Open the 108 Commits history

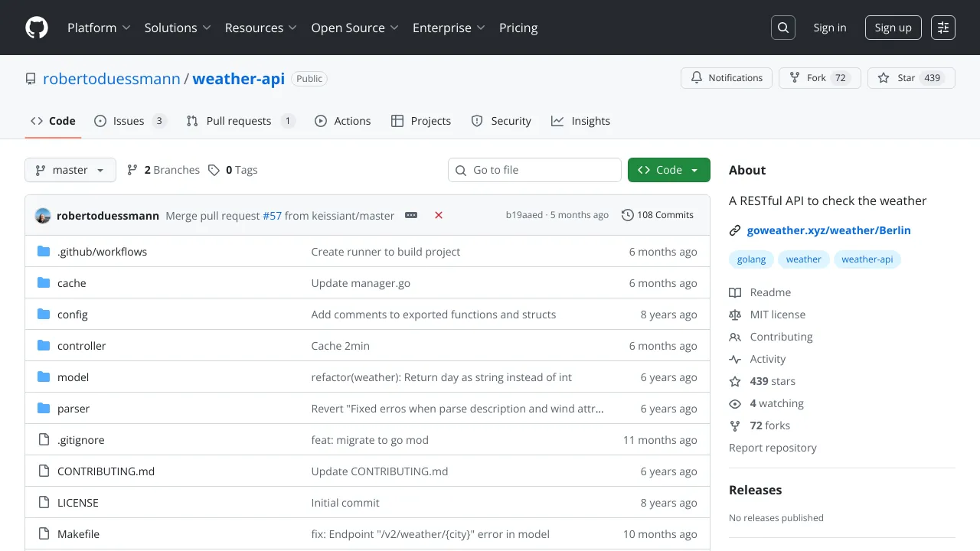pyautogui.click(x=658, y=215)
